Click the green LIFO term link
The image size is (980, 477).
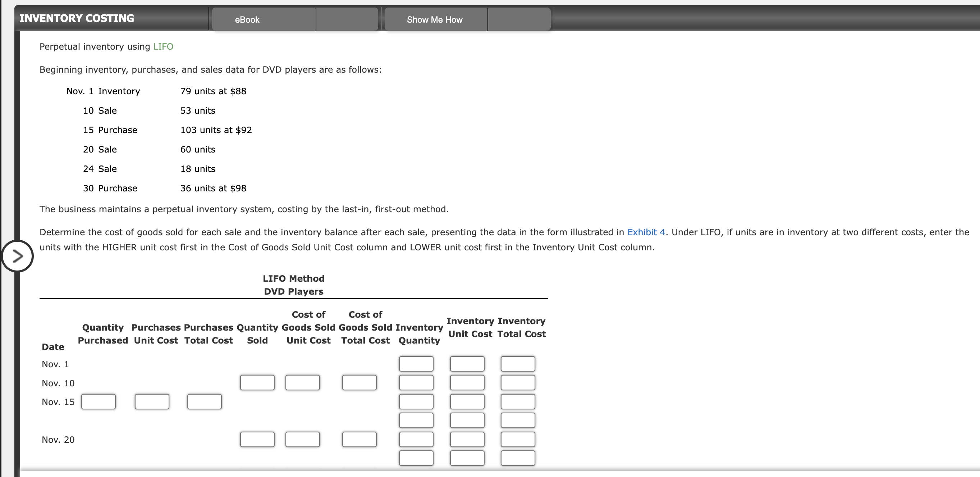pos(163,46)
